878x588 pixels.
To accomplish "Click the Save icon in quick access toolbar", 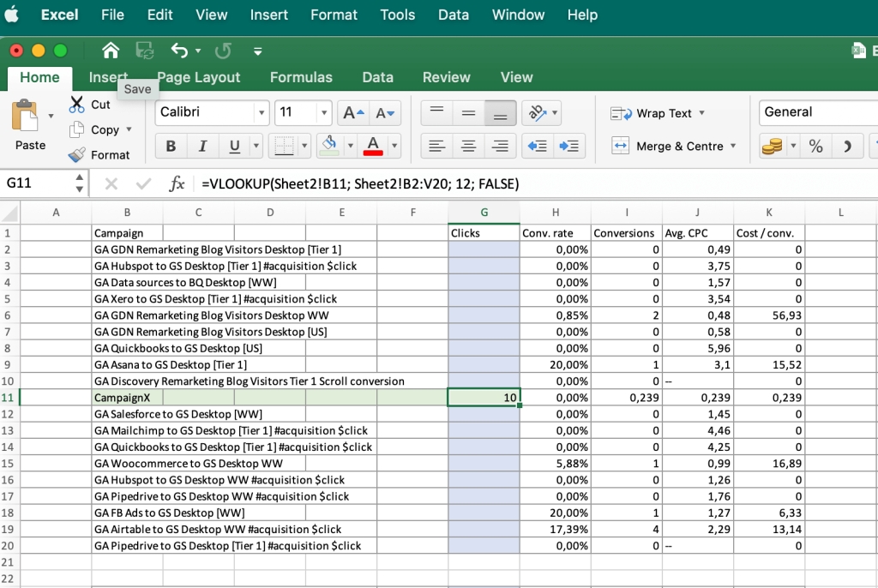I will (x=144, y=51).
